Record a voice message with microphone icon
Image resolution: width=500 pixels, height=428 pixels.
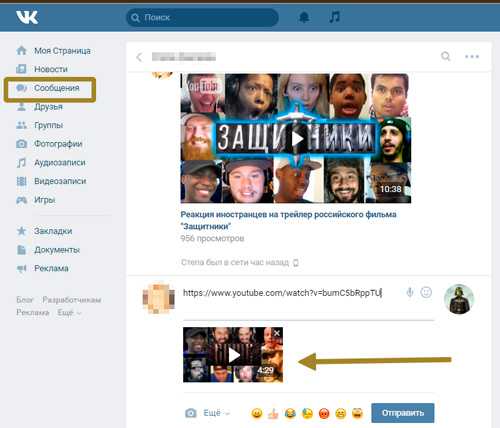click(410, 292)
